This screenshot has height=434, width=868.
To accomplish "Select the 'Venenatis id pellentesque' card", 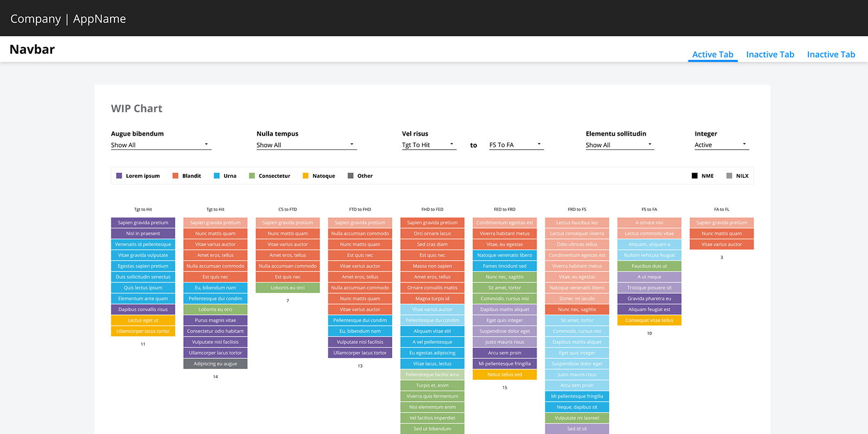I will click(x=143, y=244).
